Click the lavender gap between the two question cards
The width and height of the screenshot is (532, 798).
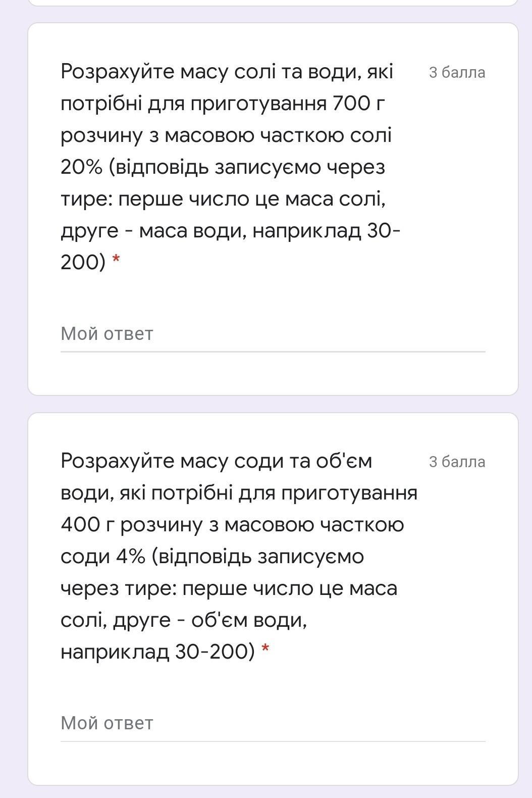273,404
